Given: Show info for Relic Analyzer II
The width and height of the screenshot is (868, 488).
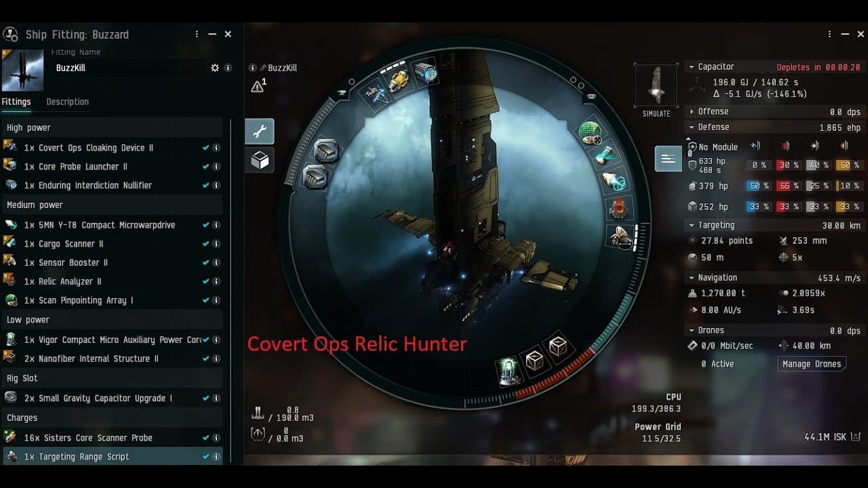Looking at the screenshot, I should (216, 281).
